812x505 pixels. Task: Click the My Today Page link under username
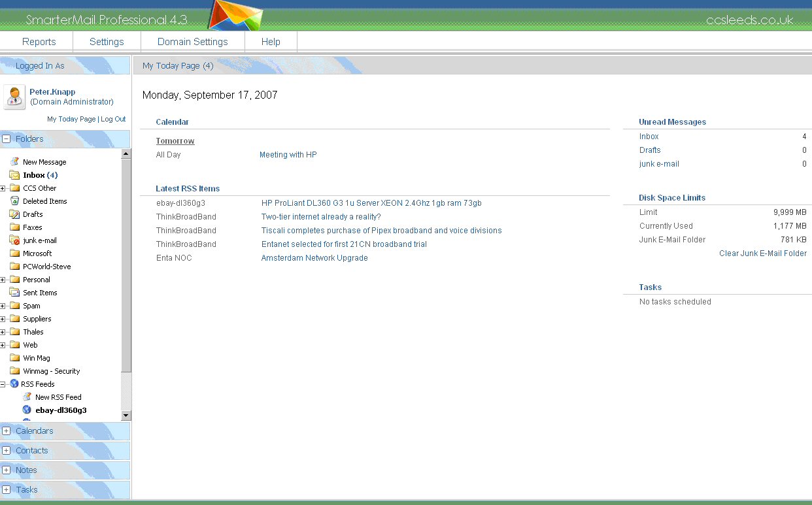coord(71,119)
